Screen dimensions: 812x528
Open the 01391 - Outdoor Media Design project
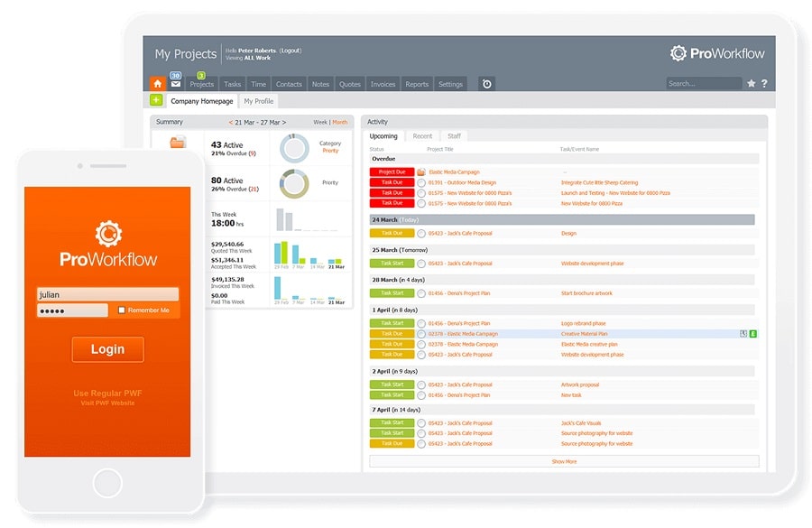462,183
